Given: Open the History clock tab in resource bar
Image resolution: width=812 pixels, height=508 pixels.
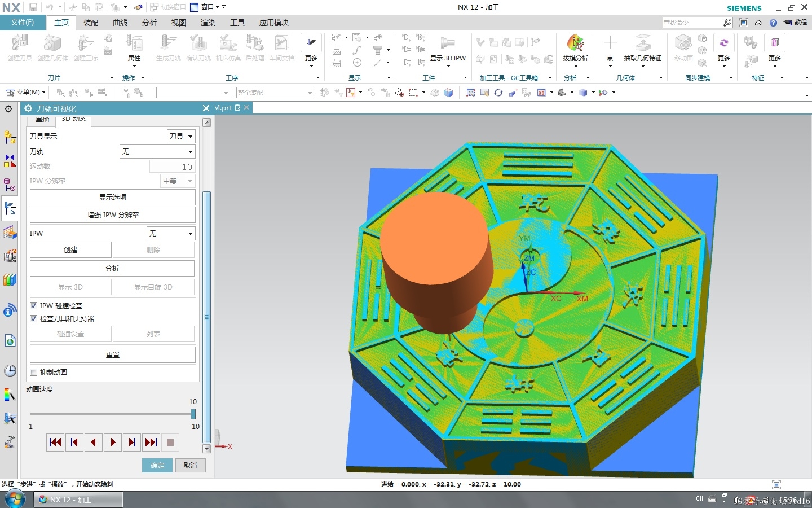Looking at the screenshot, I should pyautogui.click(x=10, y=370).
